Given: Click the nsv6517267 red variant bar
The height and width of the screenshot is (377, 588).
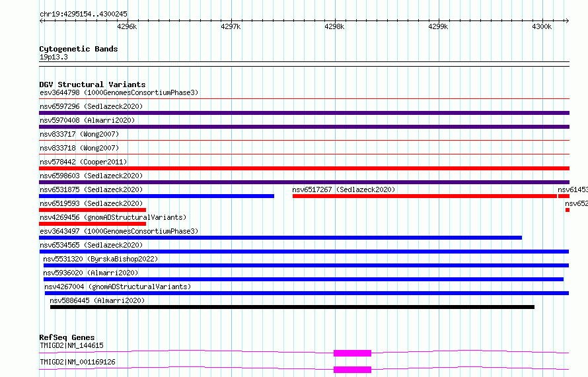Looking at the screenshot, I should 425,196.
